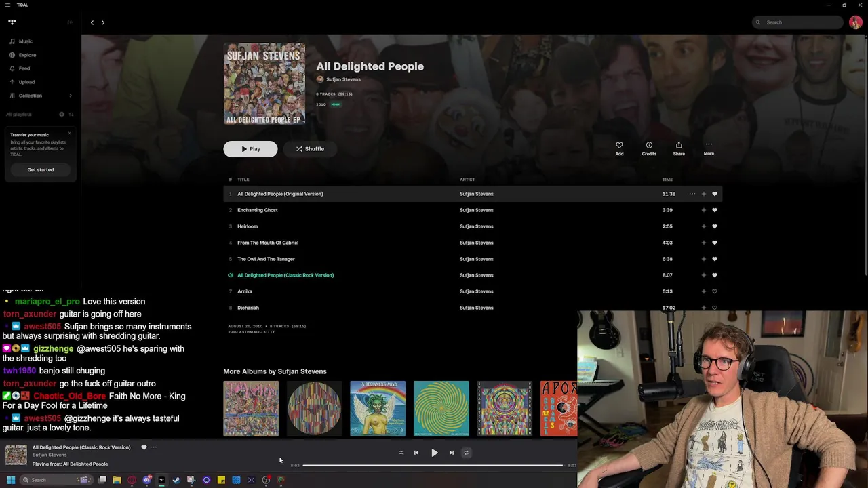Toggle shuffle in player controls
Image resolution: width=868 pixels, height=488 pixels.
pyautogui.click(x=401, y=453)
